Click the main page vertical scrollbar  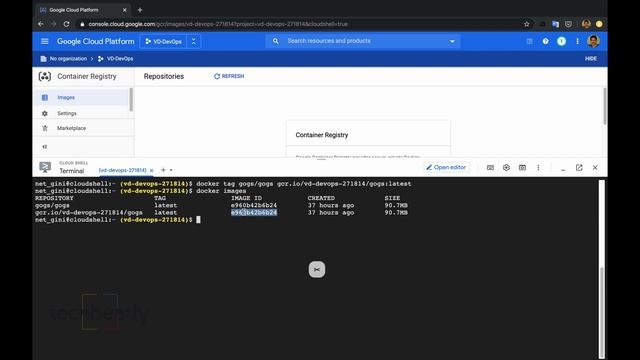tap(604, 106)
